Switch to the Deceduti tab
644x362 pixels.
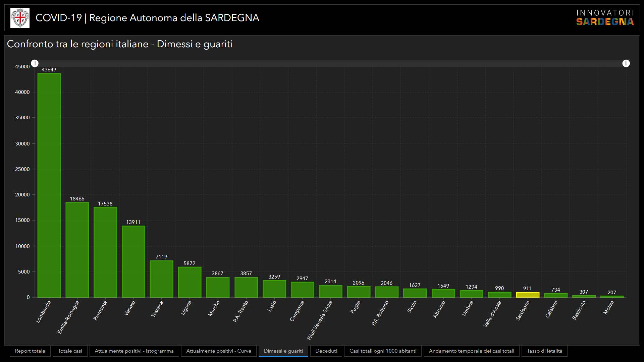[x=326, y=351]
